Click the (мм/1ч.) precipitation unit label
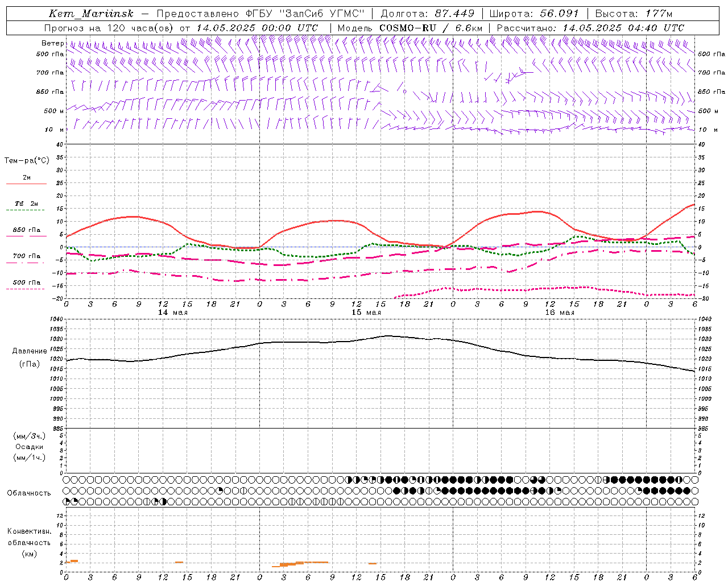The width and height of the screenshot is (728, 582). tap(30, 458)
